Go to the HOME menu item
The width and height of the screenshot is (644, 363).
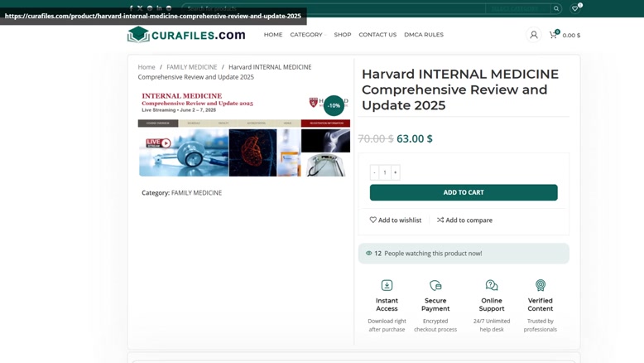(273, 35)
